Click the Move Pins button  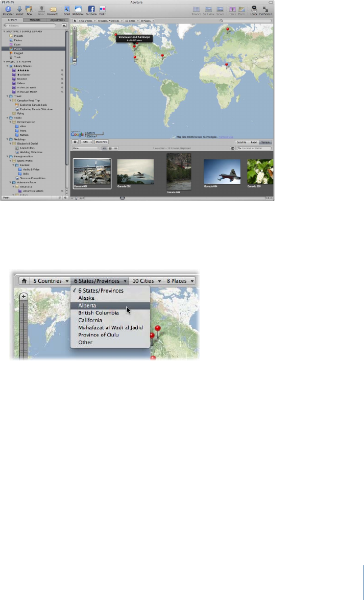point(102,142)
